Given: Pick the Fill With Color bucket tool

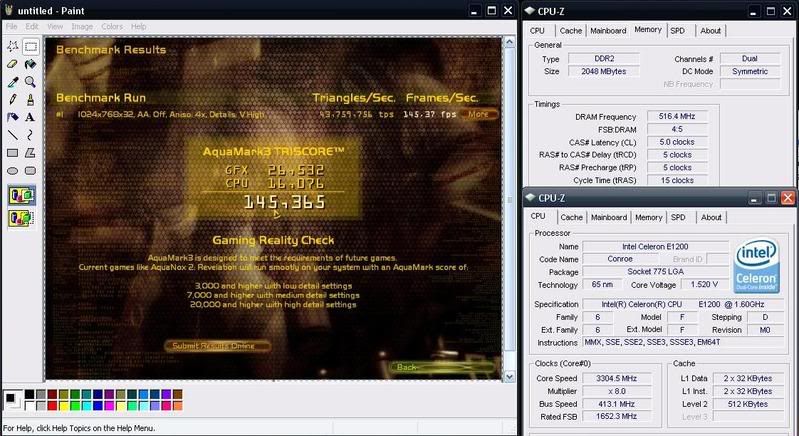Looking at the screenshot, I should 31,64.
